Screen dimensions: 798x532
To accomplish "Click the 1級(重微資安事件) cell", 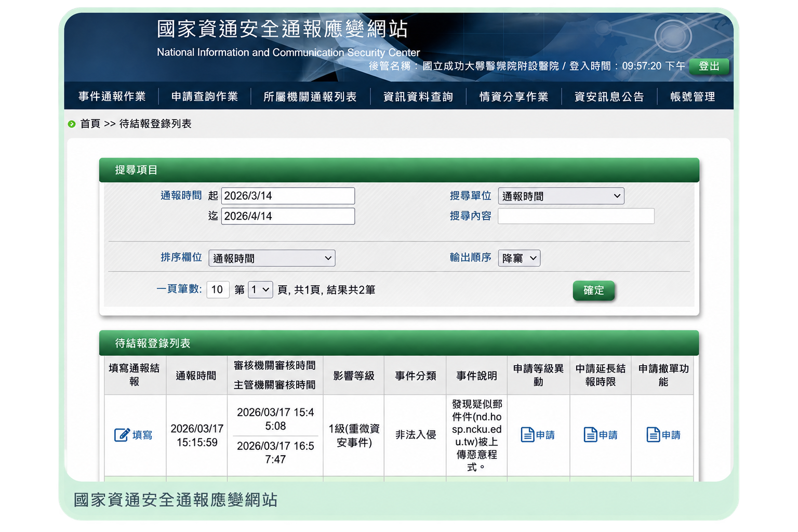I will [354, 435].
